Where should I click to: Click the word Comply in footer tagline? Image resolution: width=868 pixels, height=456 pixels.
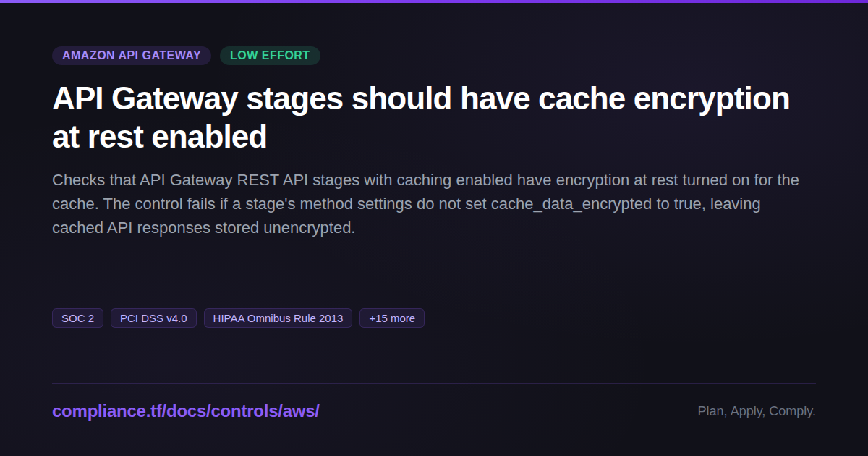click(x=792, y=411)
